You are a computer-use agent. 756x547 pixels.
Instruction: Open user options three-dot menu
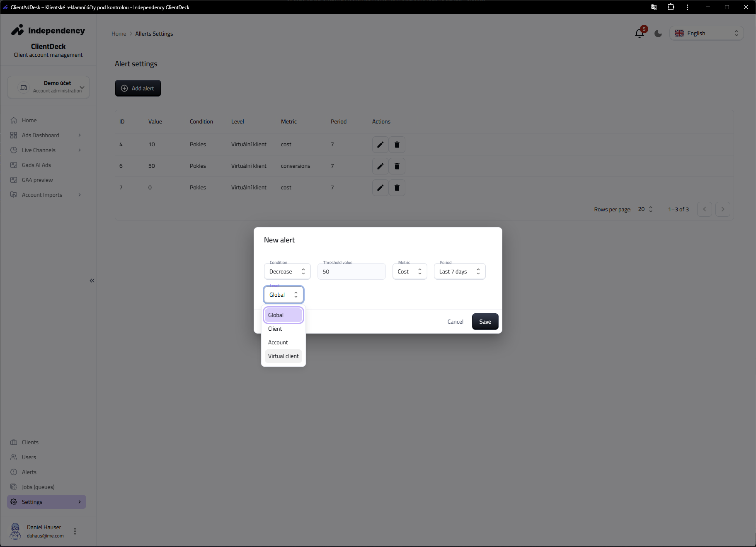[x=75, y=531]
